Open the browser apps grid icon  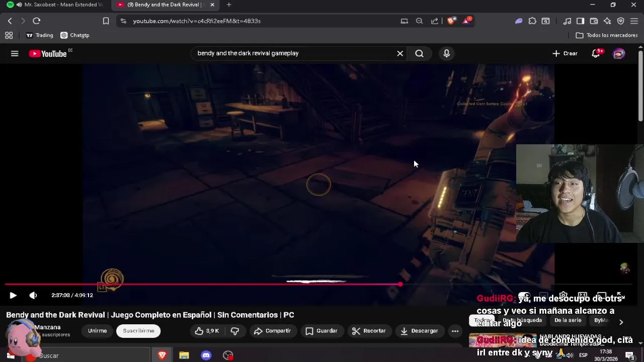(9, 35)
